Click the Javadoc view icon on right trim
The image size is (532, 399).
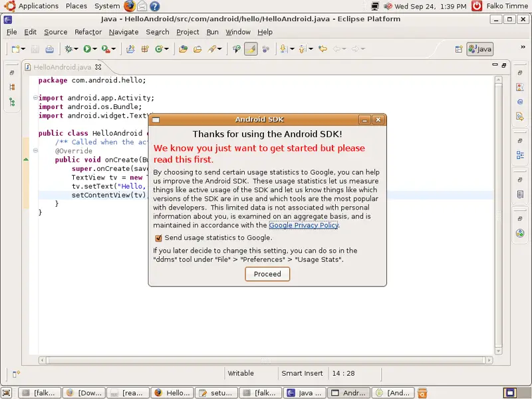pyautogui.click(x=520, y=102)
